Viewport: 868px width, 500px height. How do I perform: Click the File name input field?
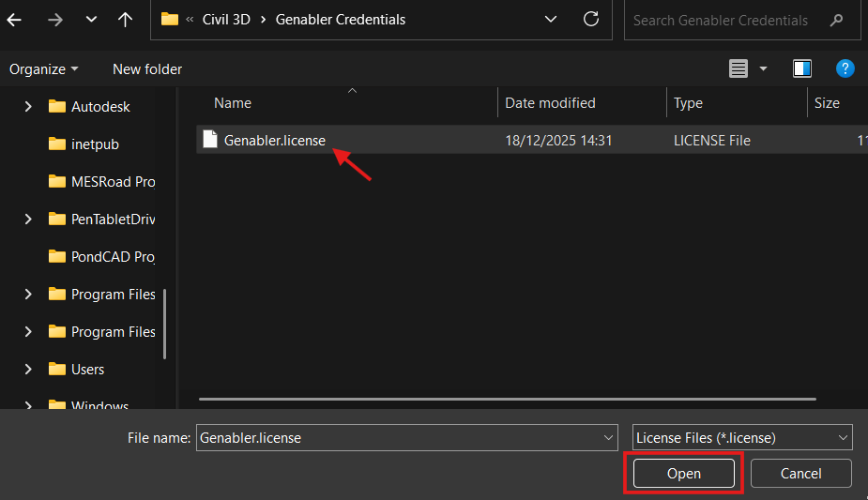(x=400, y=437)
